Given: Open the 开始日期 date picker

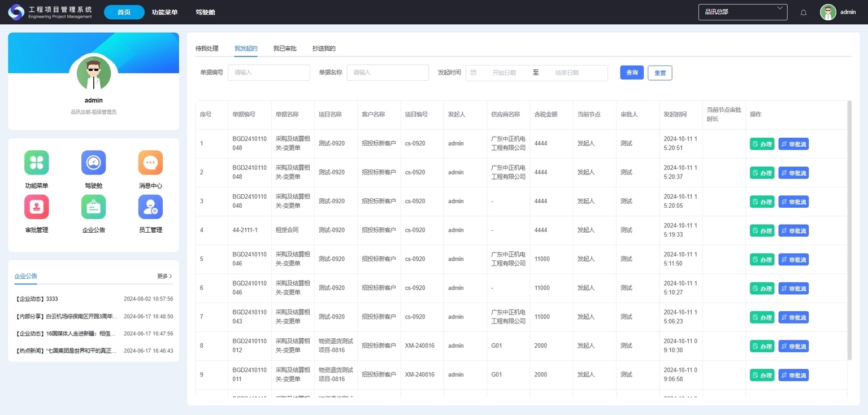Looking at the screenshot, I should pos(504,73).
